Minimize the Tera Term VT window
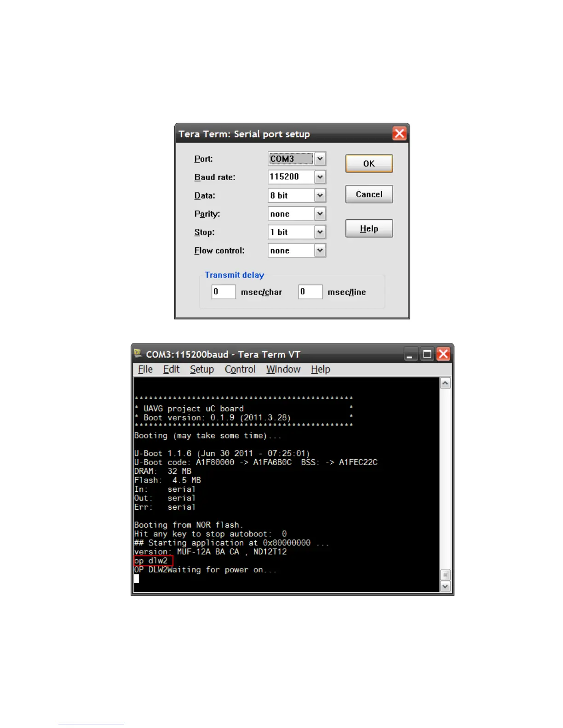The height and width of the screenshot is (728, 563). click(411, 354)
